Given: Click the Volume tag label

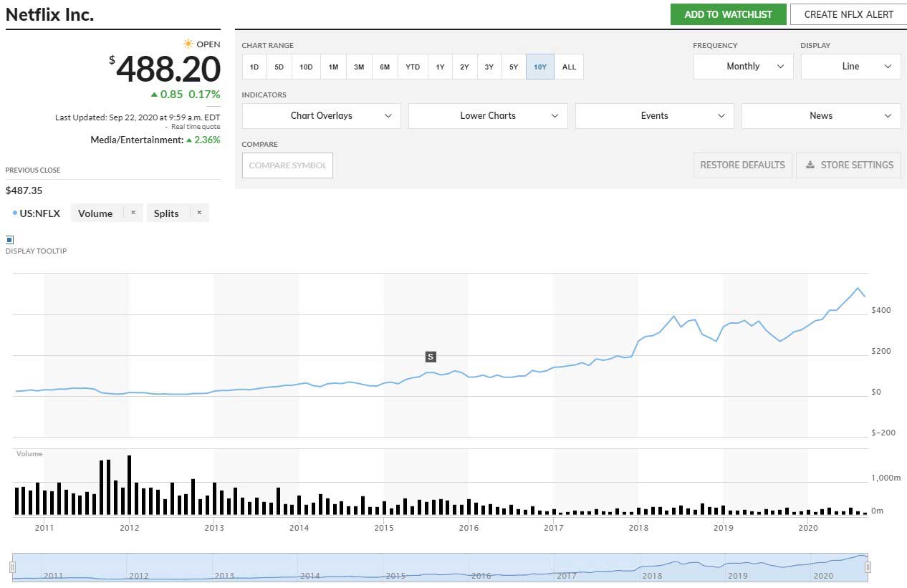Looking at the screenshot, I should [95, 213].
